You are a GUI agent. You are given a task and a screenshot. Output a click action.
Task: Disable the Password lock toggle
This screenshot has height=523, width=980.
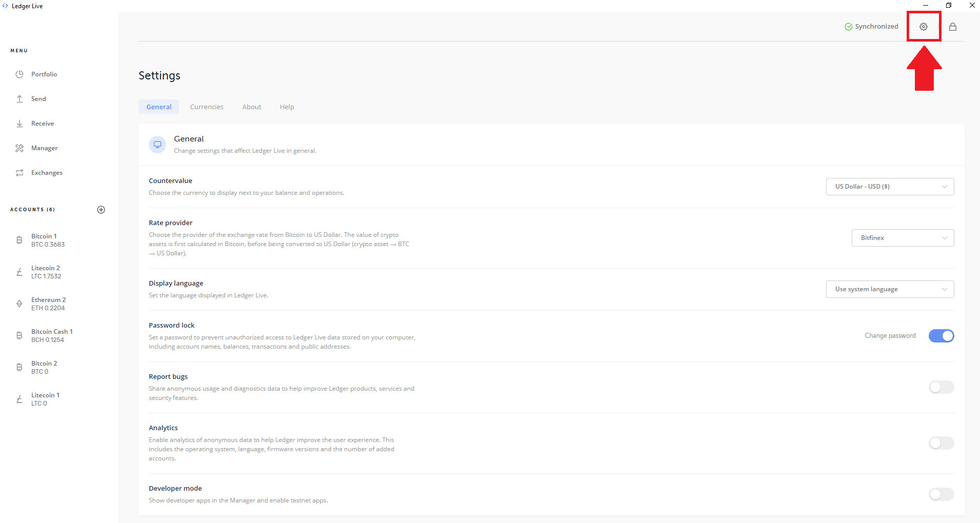[x=941, y=336]
